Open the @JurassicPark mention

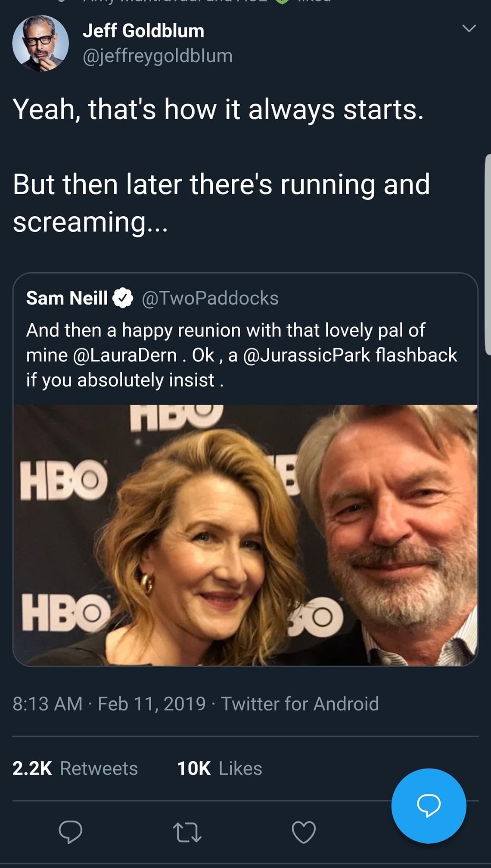(x=307, y=355)
